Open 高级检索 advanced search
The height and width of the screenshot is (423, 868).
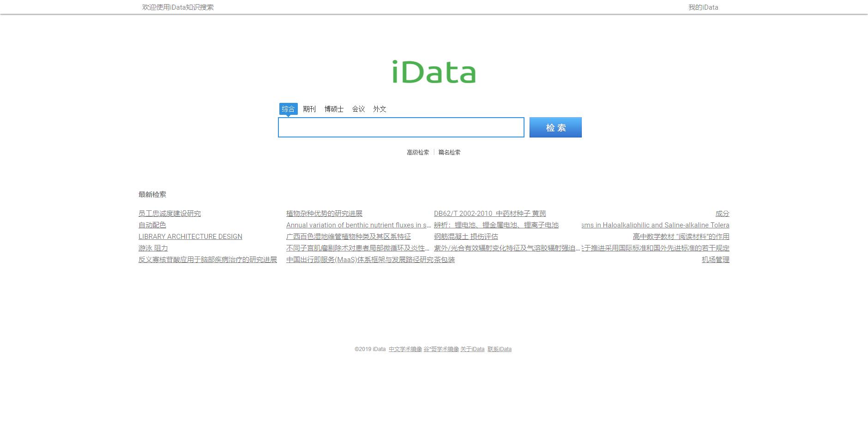(417, 152)
